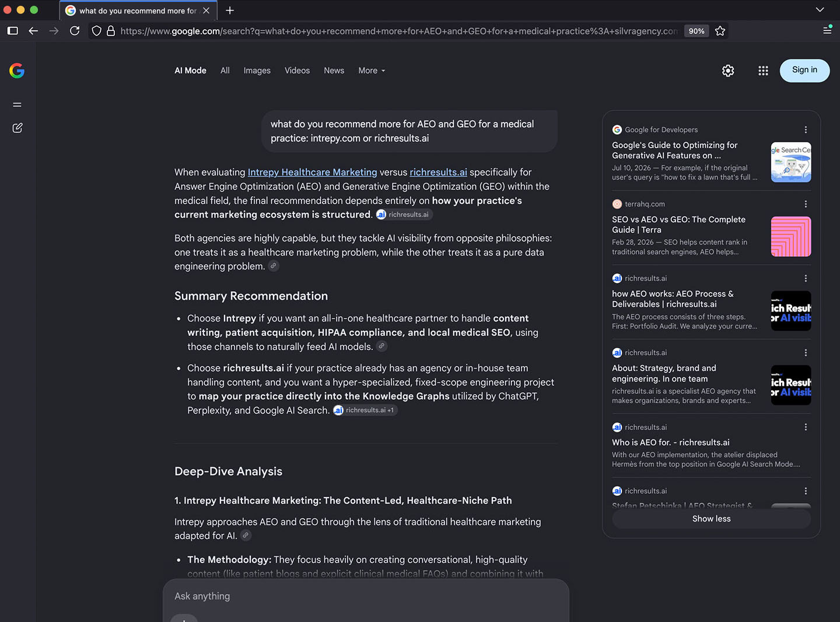This screenshot has width=840, height=622.
Task: Click the 'Deep-Dive Analysis' heading
Action: (228, 471)
